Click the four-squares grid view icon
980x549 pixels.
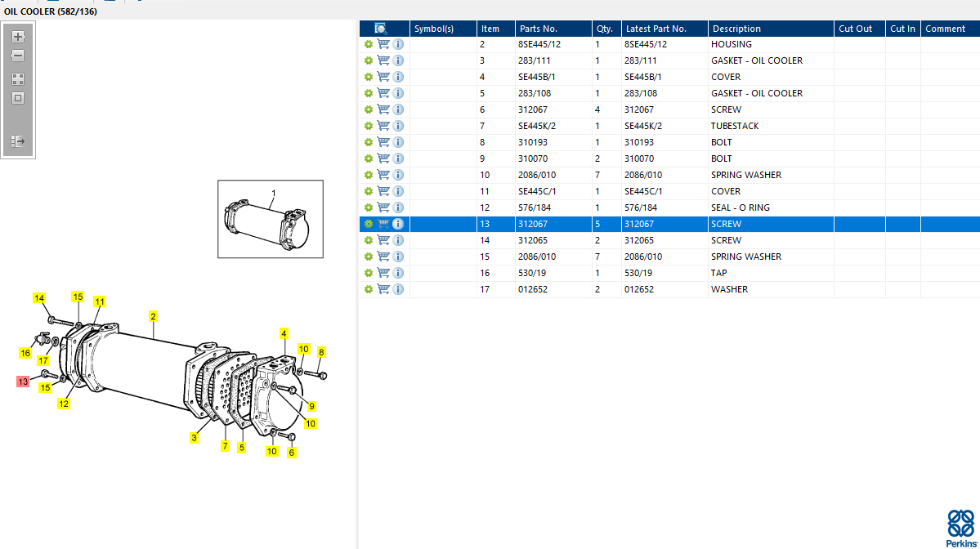[x=17, y=79]
